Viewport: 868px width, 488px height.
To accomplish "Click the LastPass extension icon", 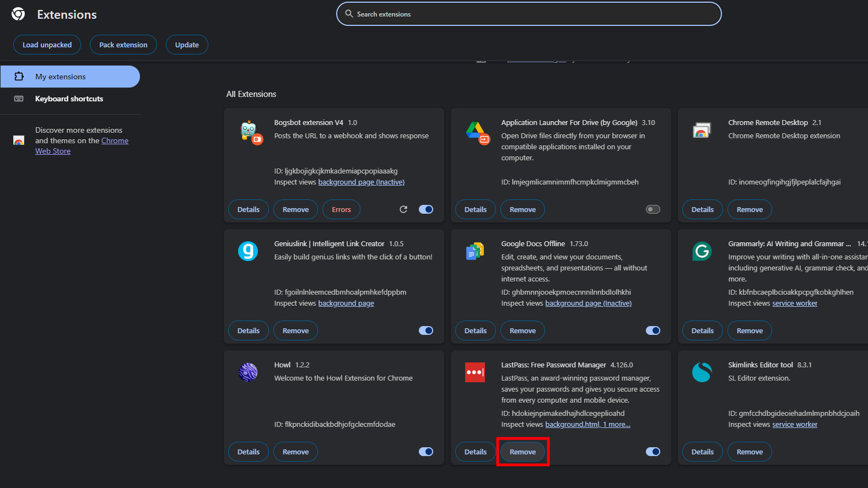I will 475,372.
